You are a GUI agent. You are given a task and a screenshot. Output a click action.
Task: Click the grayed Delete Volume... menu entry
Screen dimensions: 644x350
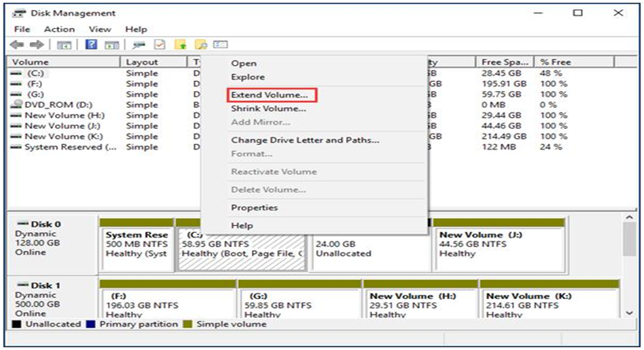(268, 190)
